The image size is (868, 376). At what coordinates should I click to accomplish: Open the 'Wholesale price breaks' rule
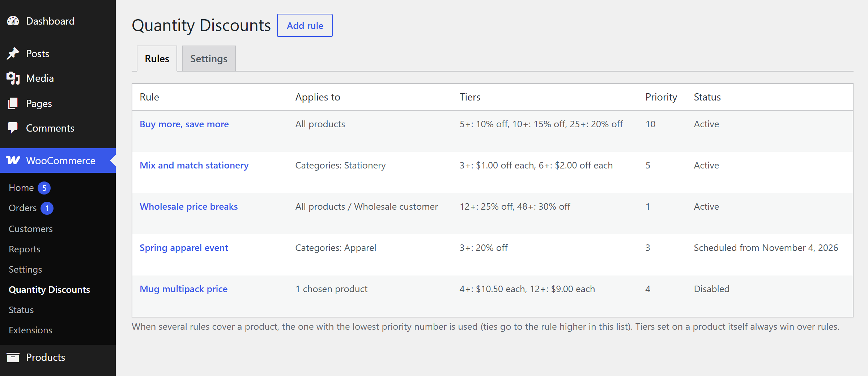coord(189,206)
